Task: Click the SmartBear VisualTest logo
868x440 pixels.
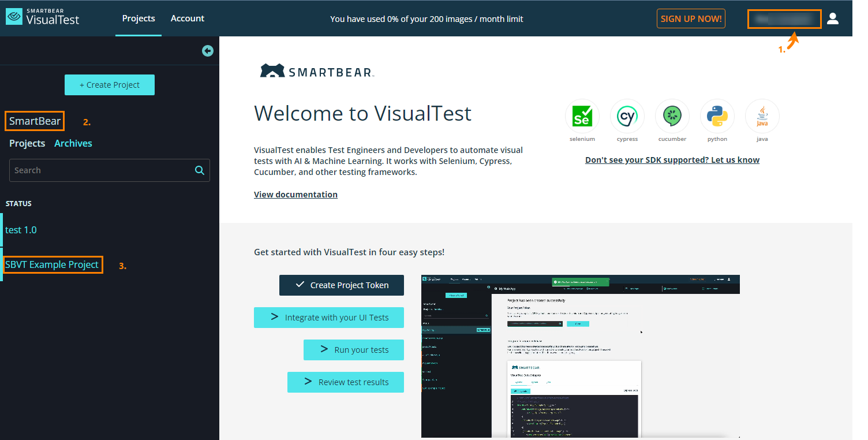Action: (x=43, y=17)
